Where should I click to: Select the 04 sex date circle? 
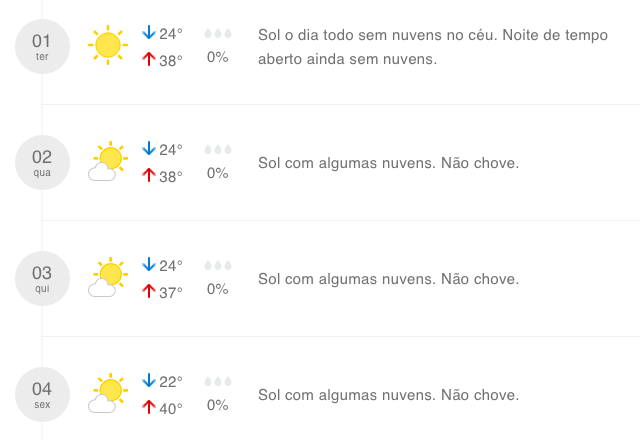point(42,394)
